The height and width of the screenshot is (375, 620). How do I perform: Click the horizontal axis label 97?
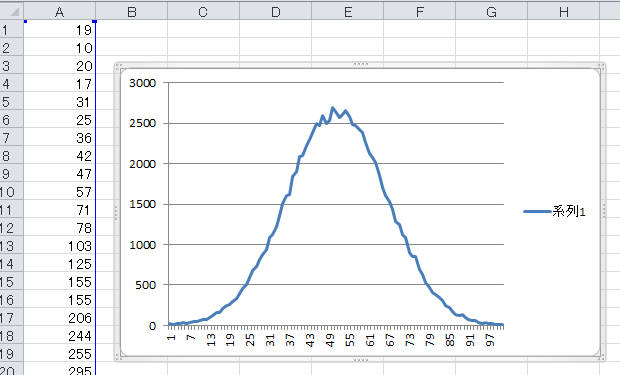pyautogui.click(x=490, y=340)
